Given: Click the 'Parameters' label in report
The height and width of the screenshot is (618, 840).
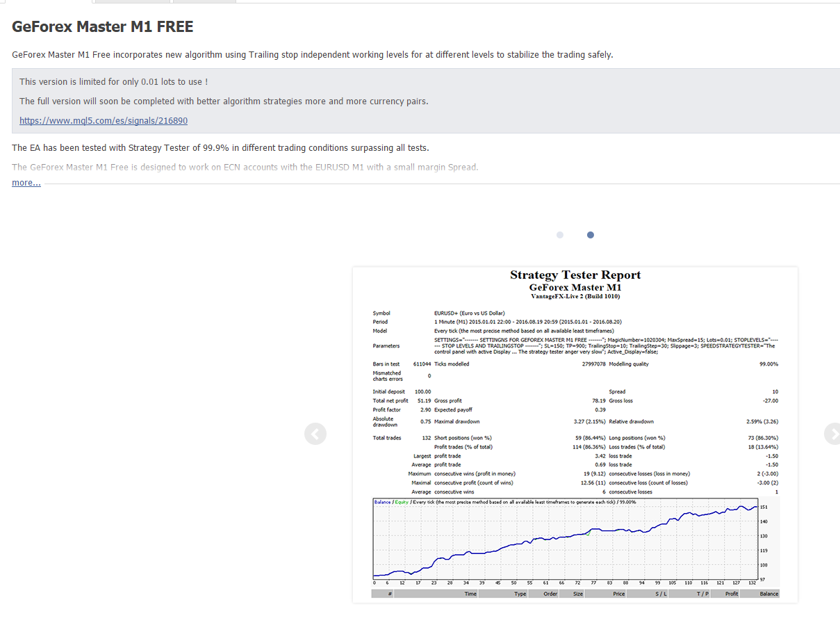Looking at the screenshot, I should (x=386, y=345).
